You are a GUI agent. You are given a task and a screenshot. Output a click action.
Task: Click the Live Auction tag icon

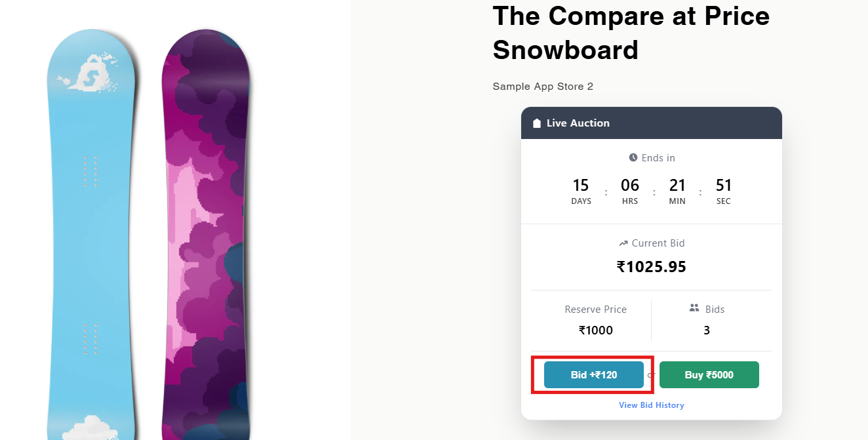point(537,123)
